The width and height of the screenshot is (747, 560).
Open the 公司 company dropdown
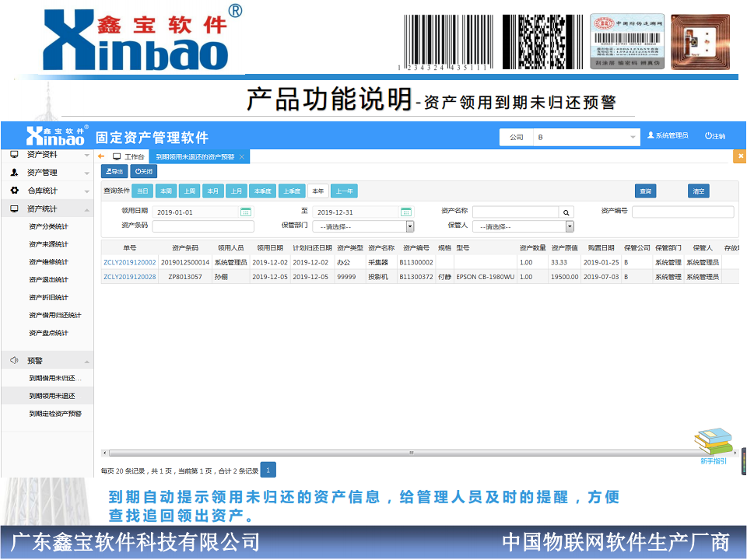coord(587,137)
